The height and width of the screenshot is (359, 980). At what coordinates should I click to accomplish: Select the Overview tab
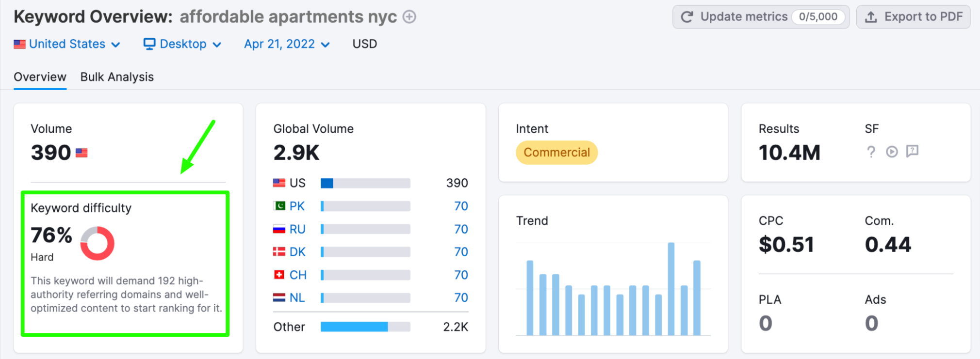tap(40, 77)
